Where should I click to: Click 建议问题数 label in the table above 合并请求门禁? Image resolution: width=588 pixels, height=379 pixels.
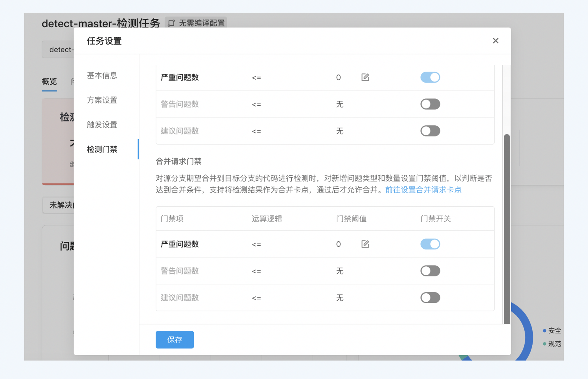(x=180, y=131)
